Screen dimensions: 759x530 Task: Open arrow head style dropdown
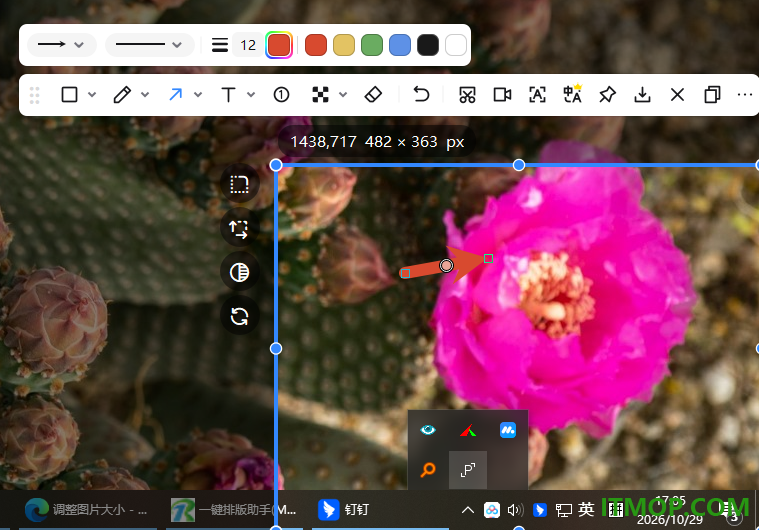pyautogui.click(x=61, y=45)
